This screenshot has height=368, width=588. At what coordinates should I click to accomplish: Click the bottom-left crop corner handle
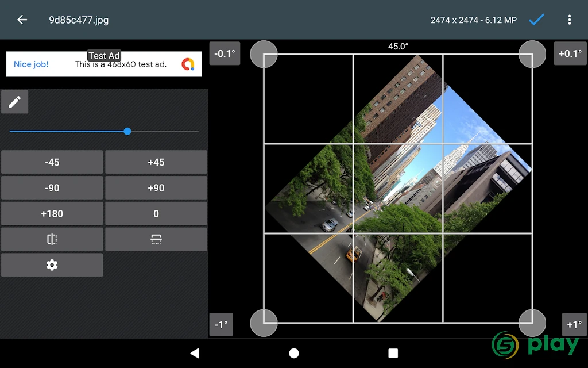(264, 323)
